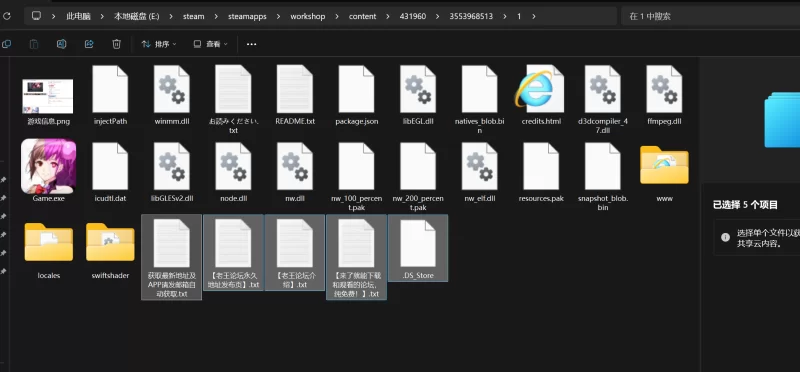This screenshot has width=800, height=372.
Task: Navigate to content breadcrumb segment
Action: [363, 16]
